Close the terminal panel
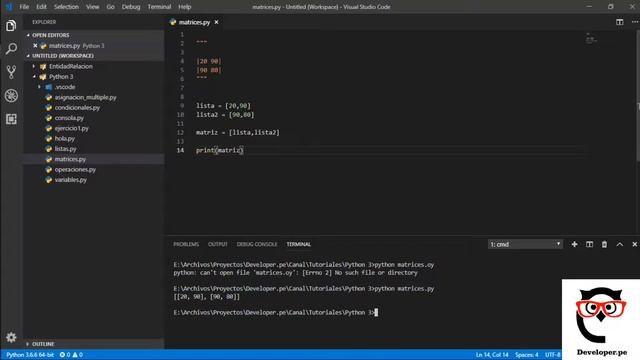Screen dimensions: 640x360 pos(634,244)
